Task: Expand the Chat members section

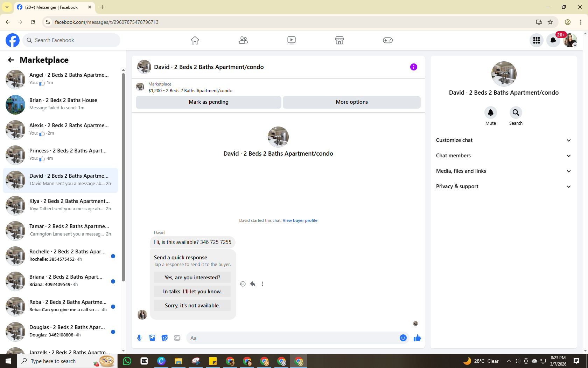Action: pos(504,156)
